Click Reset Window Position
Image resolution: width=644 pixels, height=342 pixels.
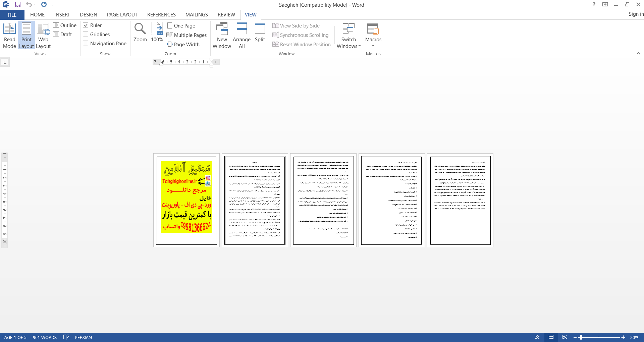(302, 45)
